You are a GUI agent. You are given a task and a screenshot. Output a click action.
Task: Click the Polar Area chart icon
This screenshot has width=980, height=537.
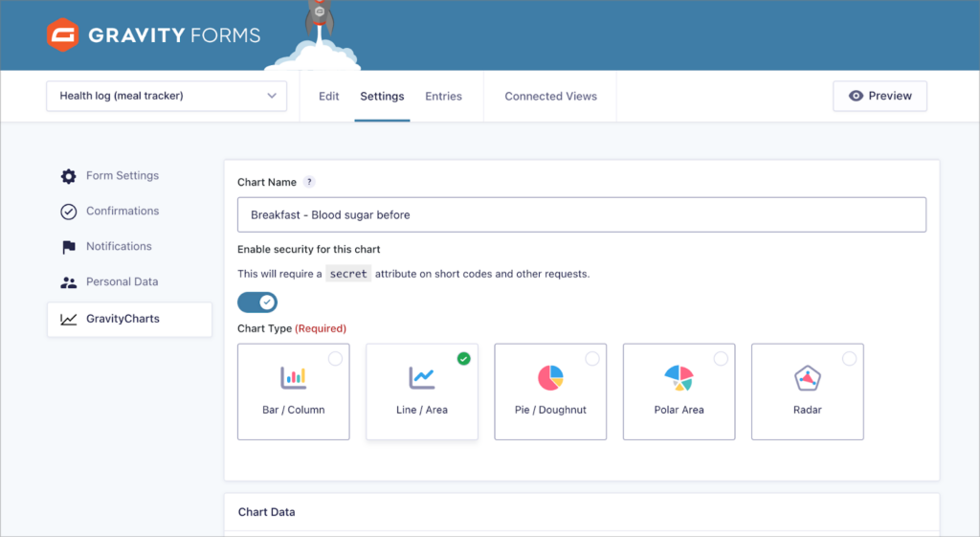(x=679, y=377)
